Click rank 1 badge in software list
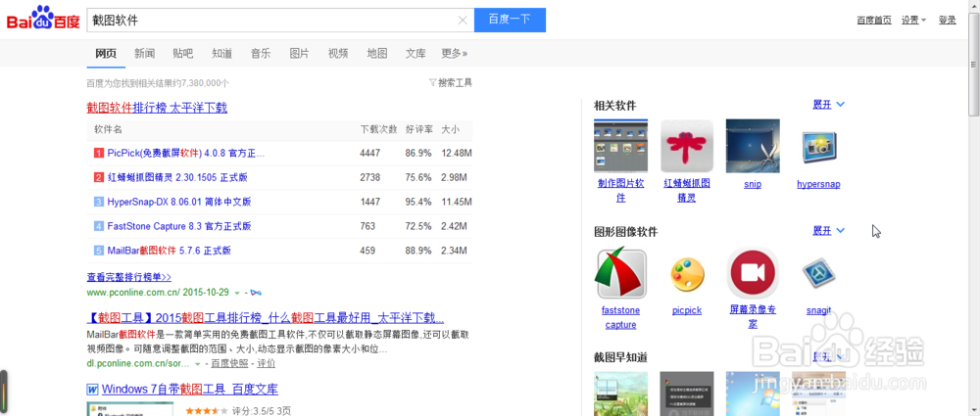Screen dimensions: 980x416 pyautogui.click(x=99, y=153)
